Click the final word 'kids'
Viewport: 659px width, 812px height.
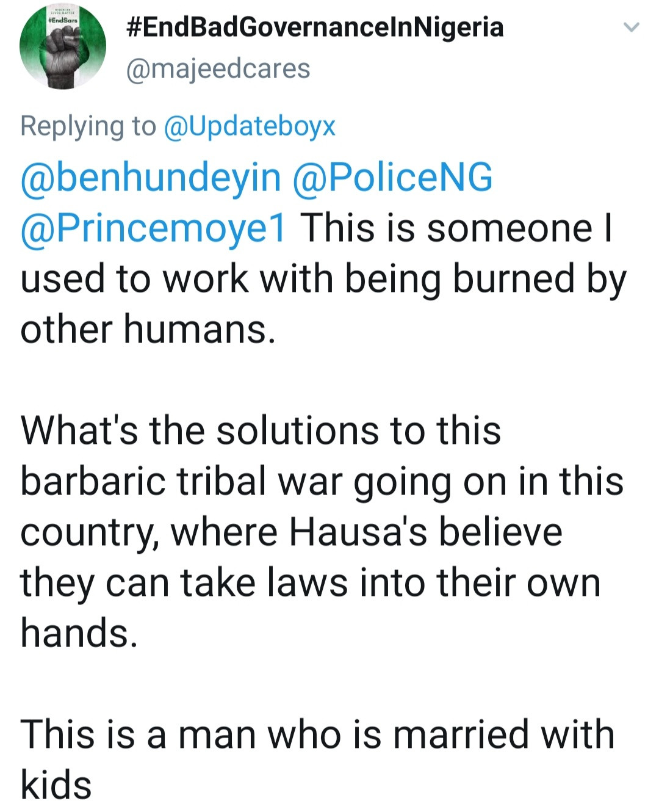pos(56,785)
